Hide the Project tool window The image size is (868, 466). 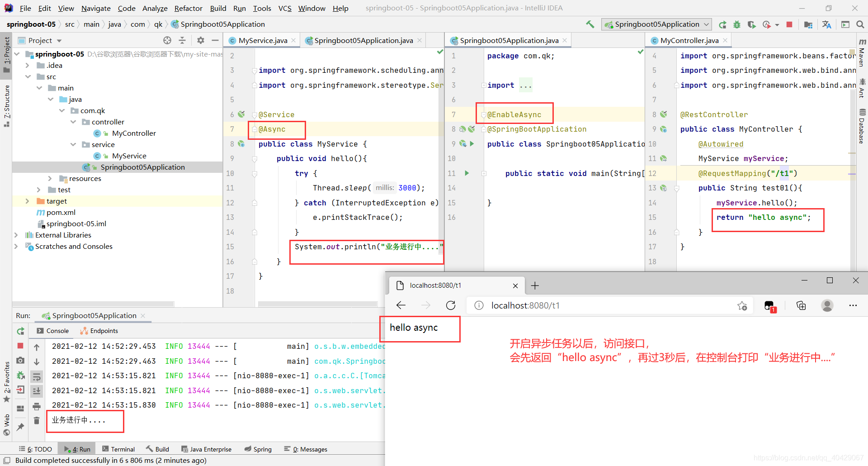click(x=215, y=40)
